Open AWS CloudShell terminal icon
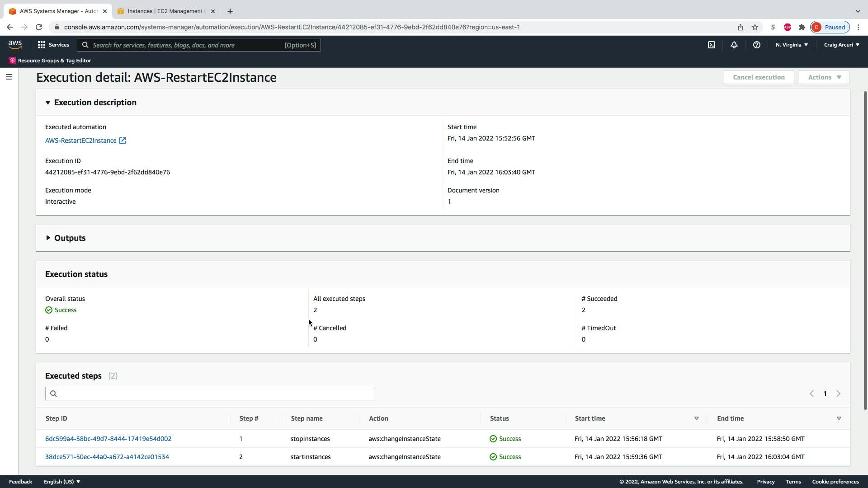868x488 pixels. 712,45
